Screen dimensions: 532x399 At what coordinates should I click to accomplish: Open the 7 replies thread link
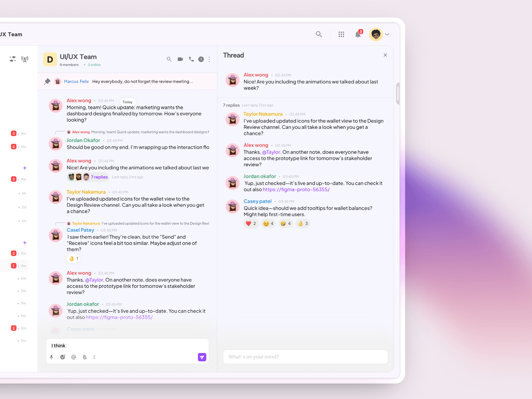(x=99, y=177)
